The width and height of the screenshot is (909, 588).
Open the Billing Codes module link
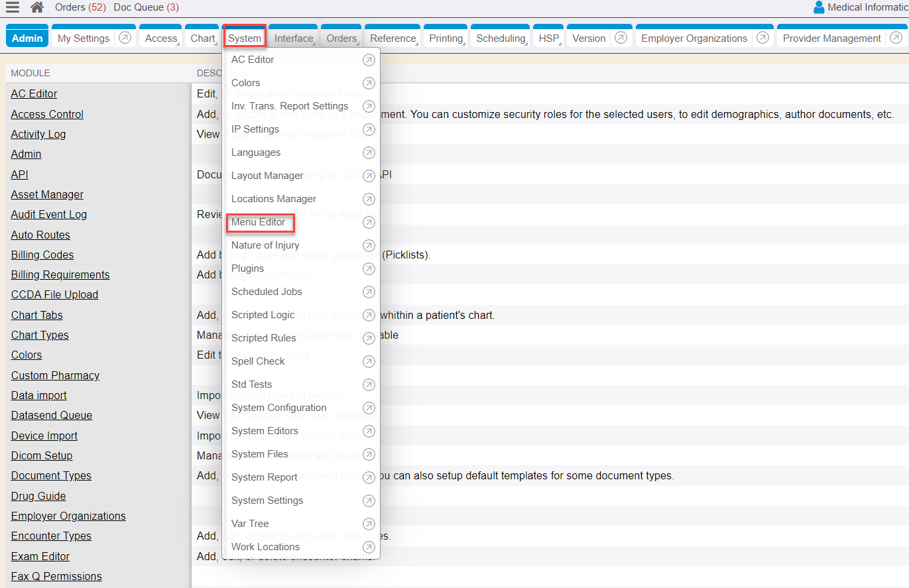point(42,255)
